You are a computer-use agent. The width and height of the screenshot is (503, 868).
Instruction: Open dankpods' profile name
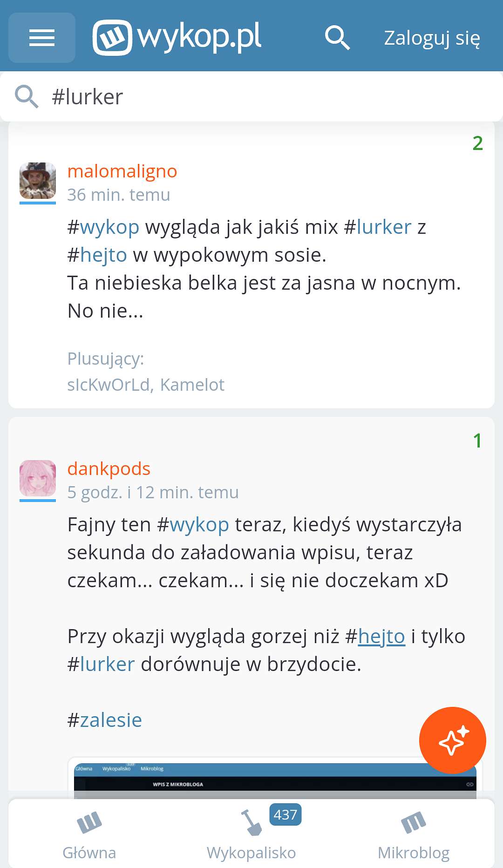(109, 469)
